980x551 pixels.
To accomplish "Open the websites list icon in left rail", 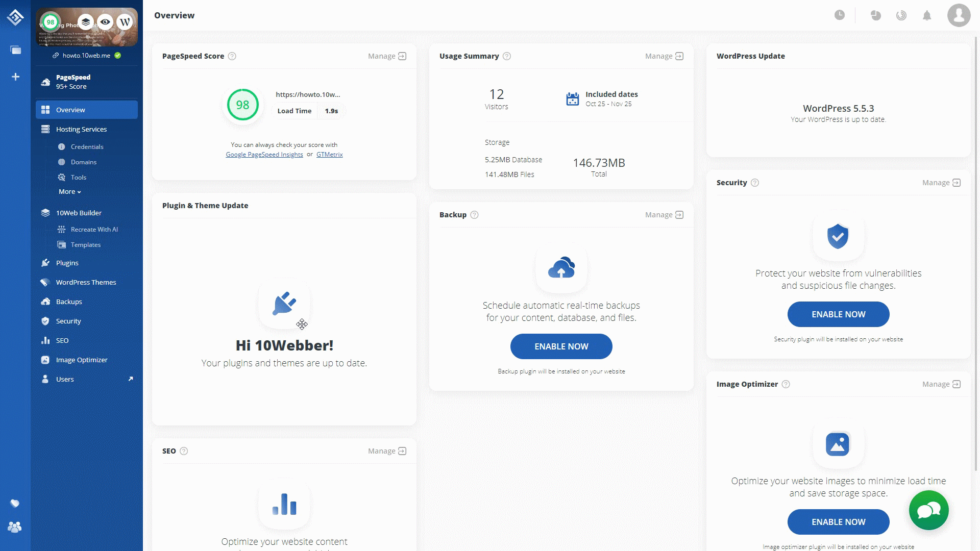I will [x=16, y=50].
